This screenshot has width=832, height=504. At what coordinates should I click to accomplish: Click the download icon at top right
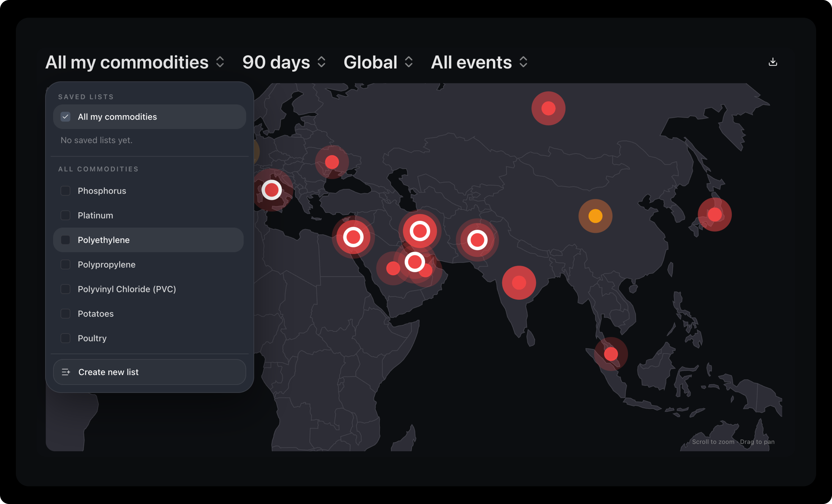[x=773, y=62]
